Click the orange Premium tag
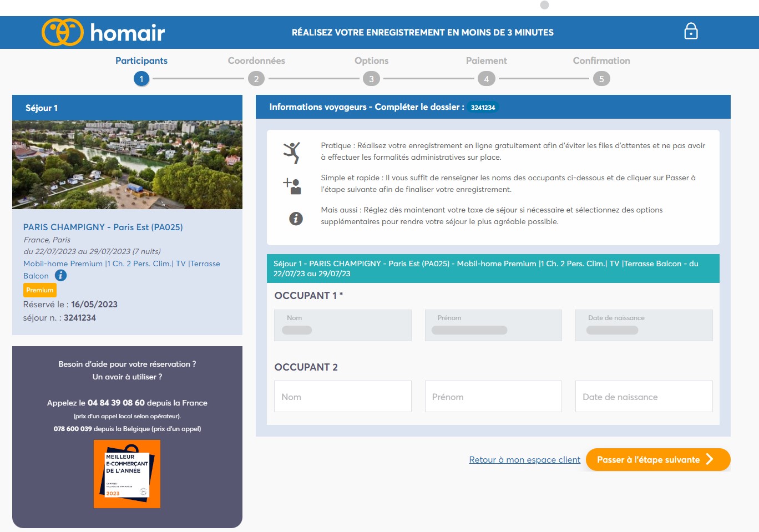 point(40,290)
